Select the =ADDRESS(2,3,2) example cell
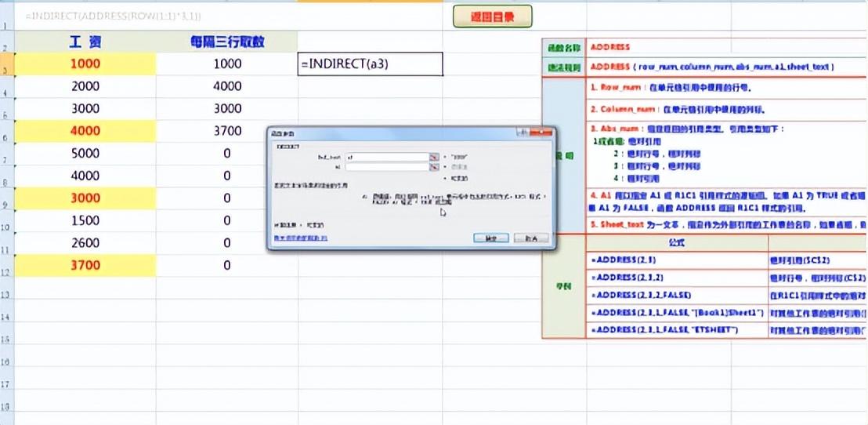The image size is (868, 425). click(x=677, y=277)
